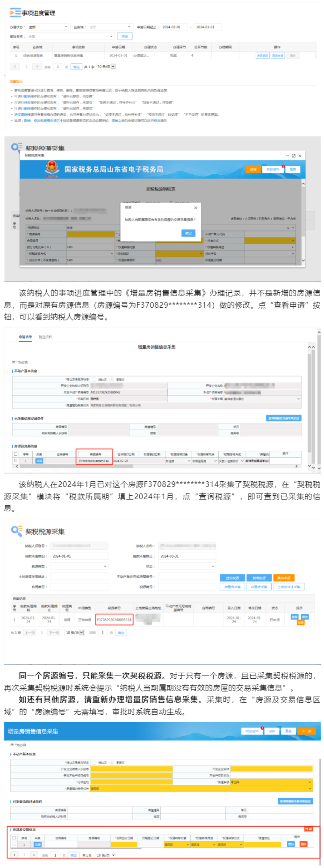
Task: Click the 税款所属期止 field showing 2024-03-31
Action: [187, 556]
